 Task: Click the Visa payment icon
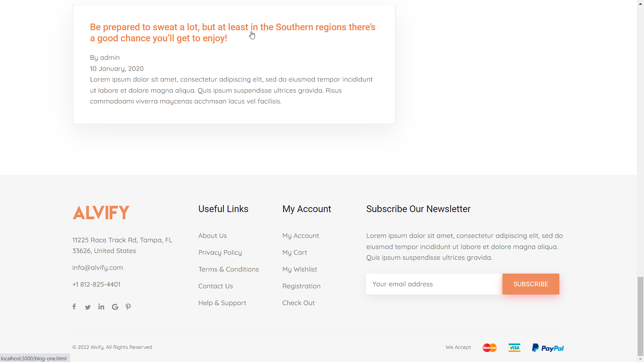pos(514,348)
